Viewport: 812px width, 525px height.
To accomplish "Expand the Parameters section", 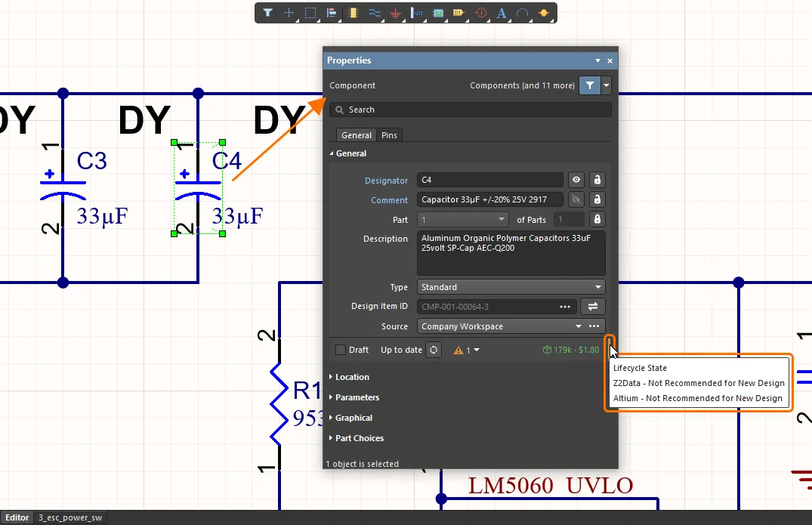I will click(357, 397).
